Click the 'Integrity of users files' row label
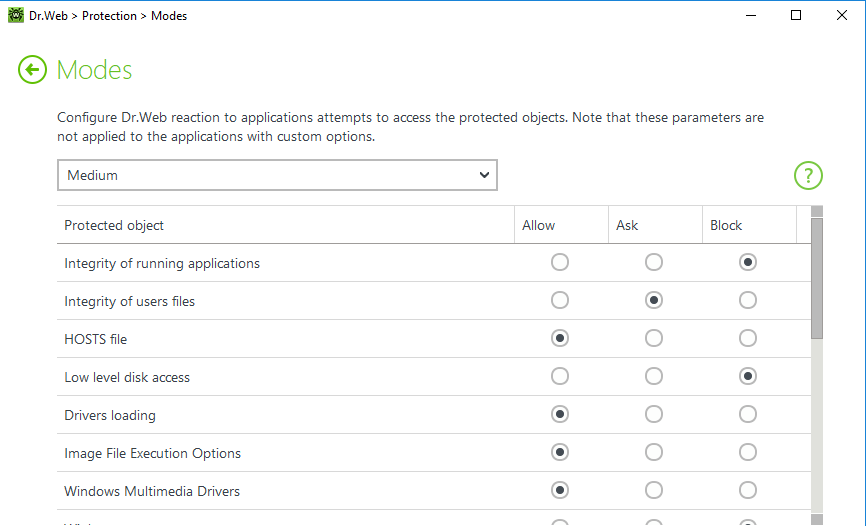867x526 pixels. (x=129, y=301)
